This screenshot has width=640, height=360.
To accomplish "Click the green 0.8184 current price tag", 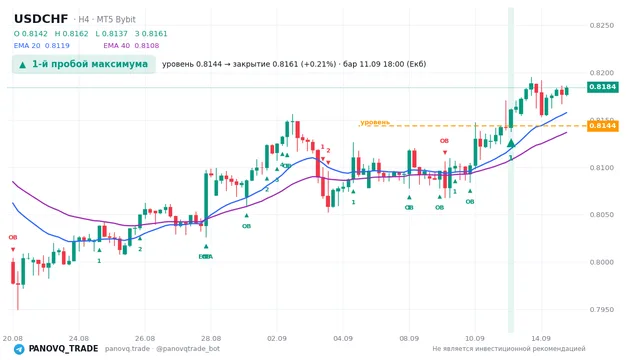I will click(x=602, y=87).
